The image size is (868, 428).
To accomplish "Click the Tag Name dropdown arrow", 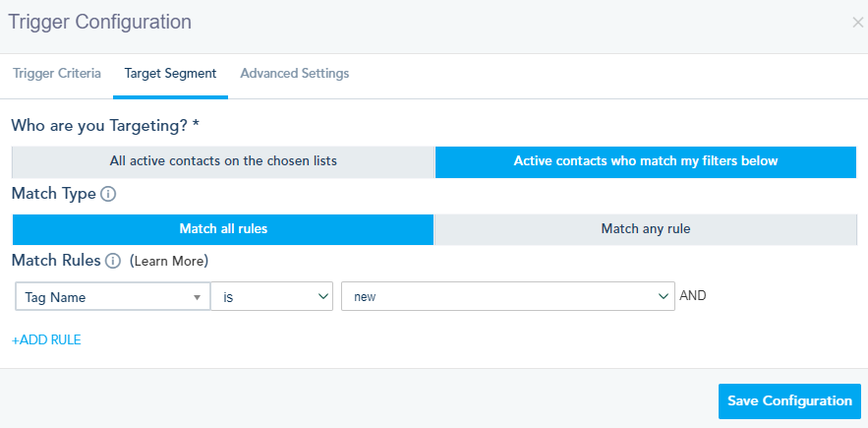I will point(198,297).
